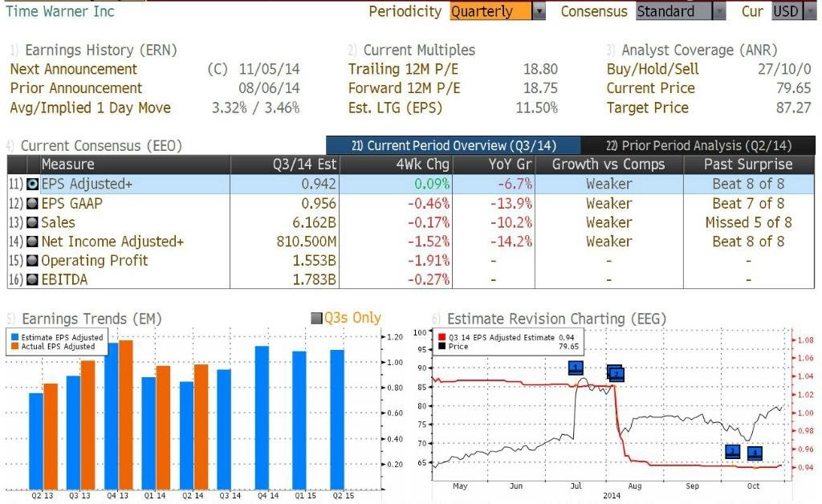
Task: Click the Target Price value 87.27
Action: (x=794, y=108)
